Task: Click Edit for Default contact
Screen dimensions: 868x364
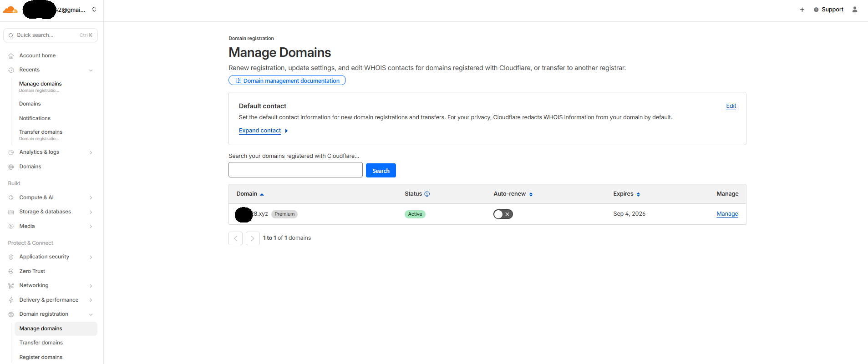Action: 731,106
